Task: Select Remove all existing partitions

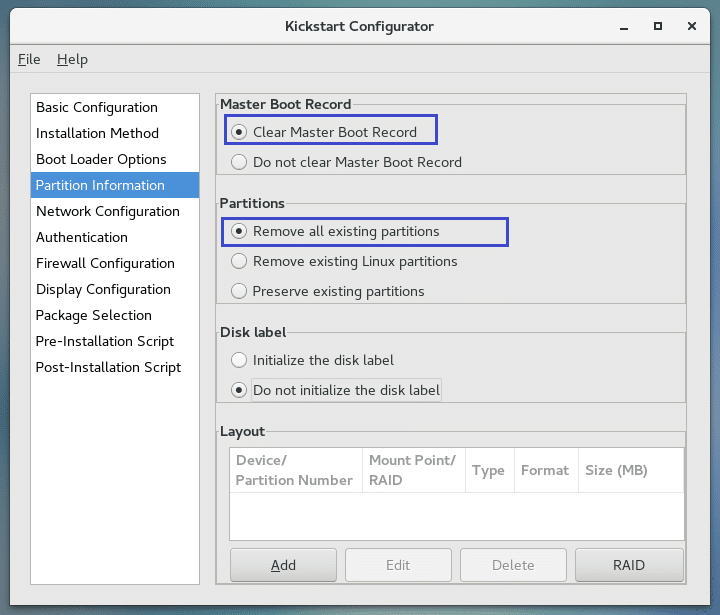Action: point(239,231)
